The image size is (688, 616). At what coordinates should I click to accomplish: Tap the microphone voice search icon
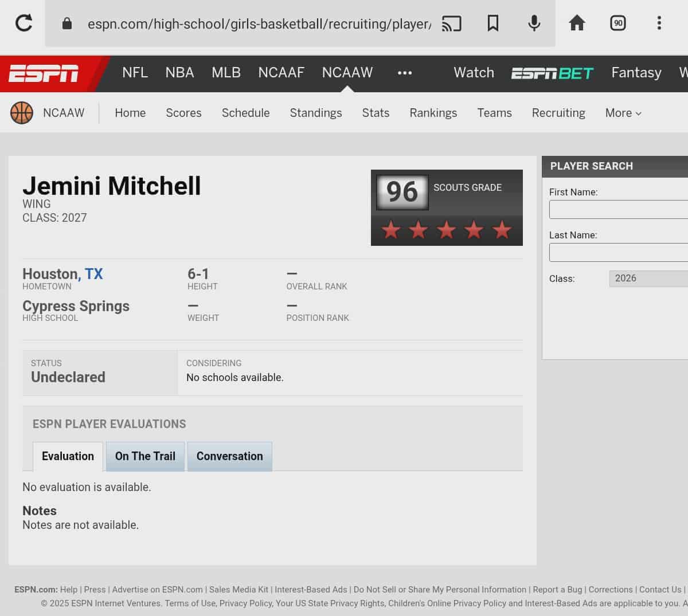tap(534, 23)
